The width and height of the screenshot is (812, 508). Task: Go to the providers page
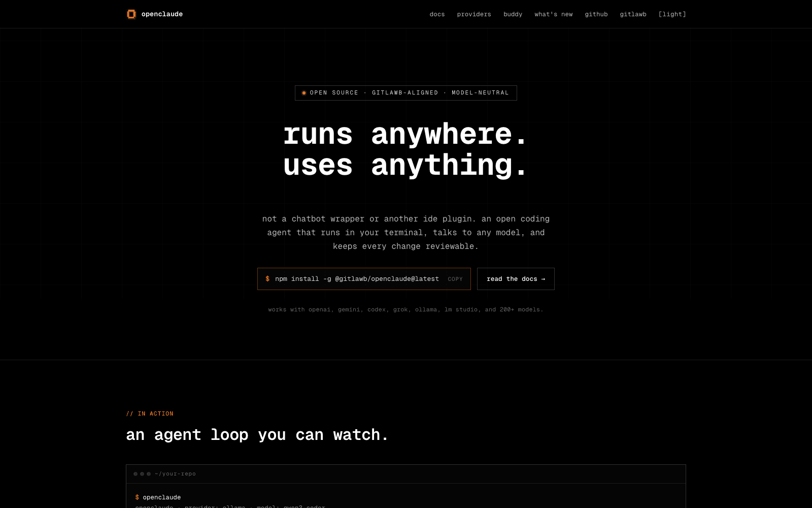pos(474,14)
